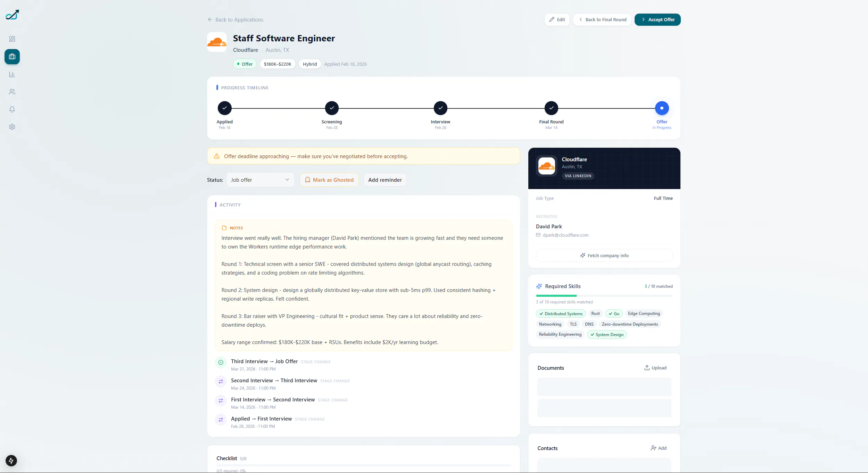The height and width of the screenshot is (473, 868).
Task: Select the Screening step on the progress timeline
Action: point(332,108)
